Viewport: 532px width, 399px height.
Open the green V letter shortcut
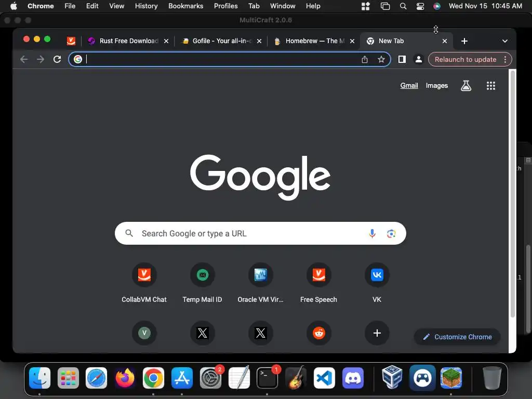pos(144,333)
